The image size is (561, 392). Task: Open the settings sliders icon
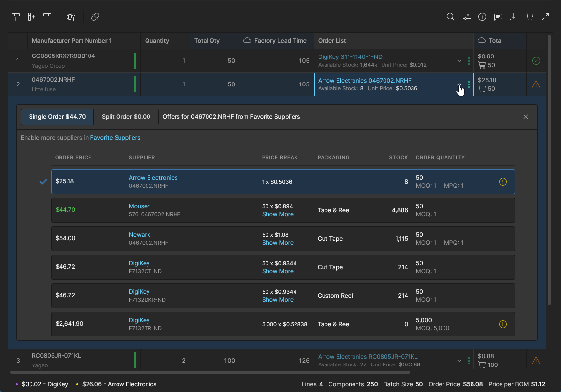tap(466, 17)
